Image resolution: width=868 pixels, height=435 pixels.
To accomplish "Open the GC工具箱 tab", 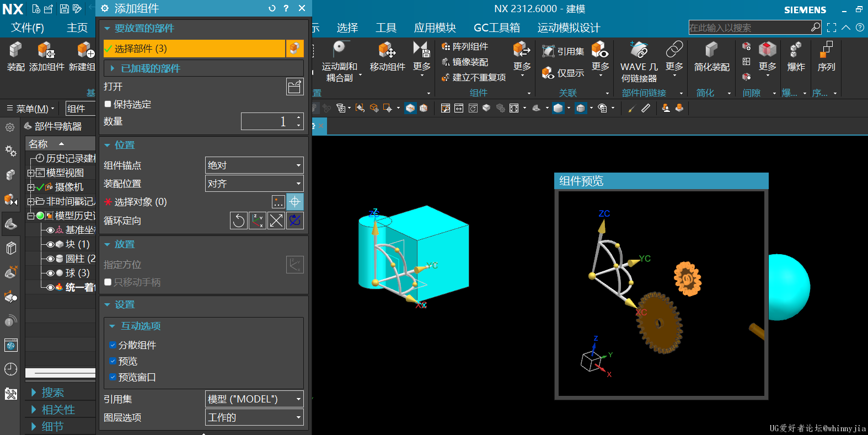I will click(497, 28).
